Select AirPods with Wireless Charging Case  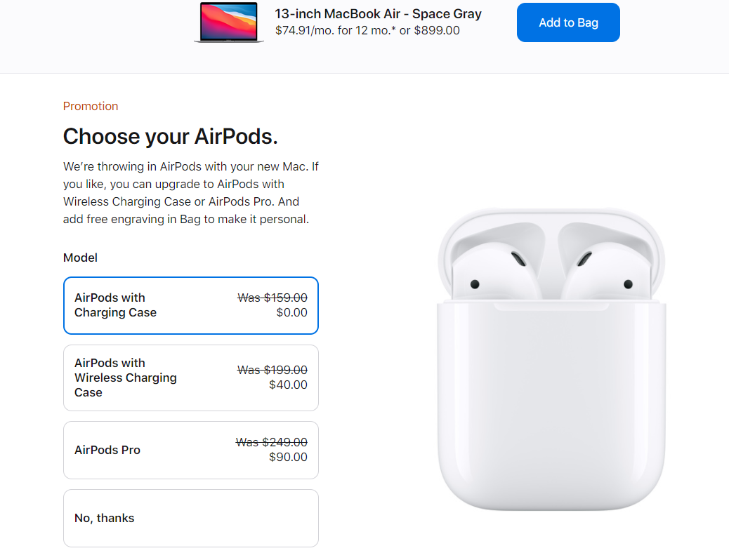[x=190, y=378]
